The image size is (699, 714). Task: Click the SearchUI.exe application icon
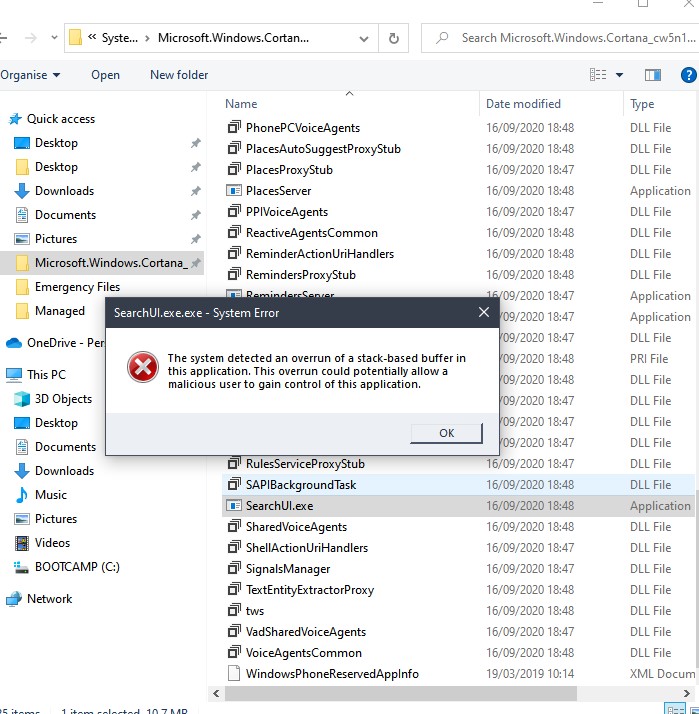tap(234, 505)
